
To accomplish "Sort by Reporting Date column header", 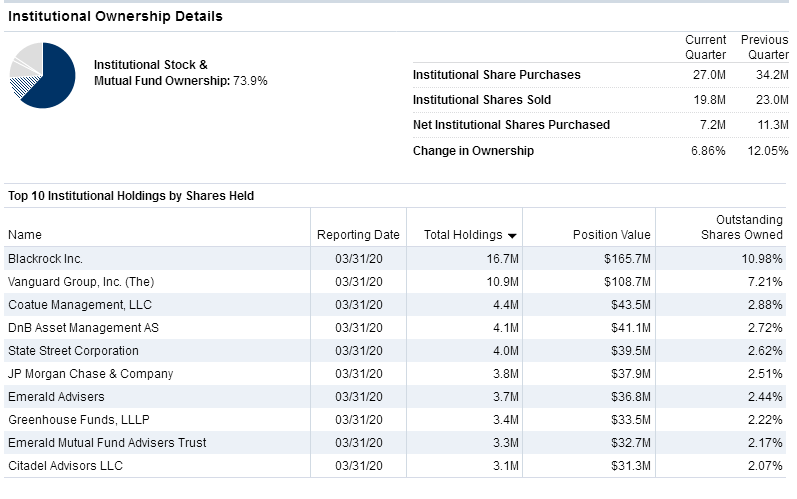I will point(358,235).
